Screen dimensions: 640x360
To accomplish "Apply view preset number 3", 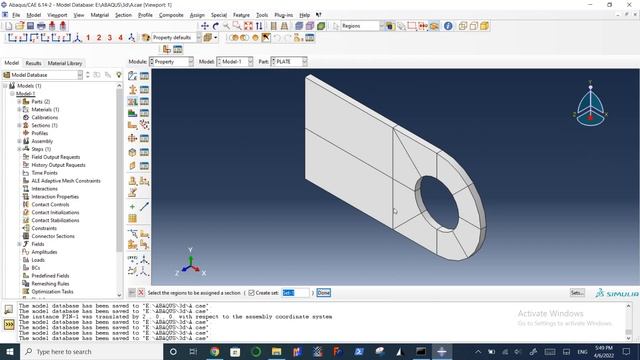I will (110, 38).
